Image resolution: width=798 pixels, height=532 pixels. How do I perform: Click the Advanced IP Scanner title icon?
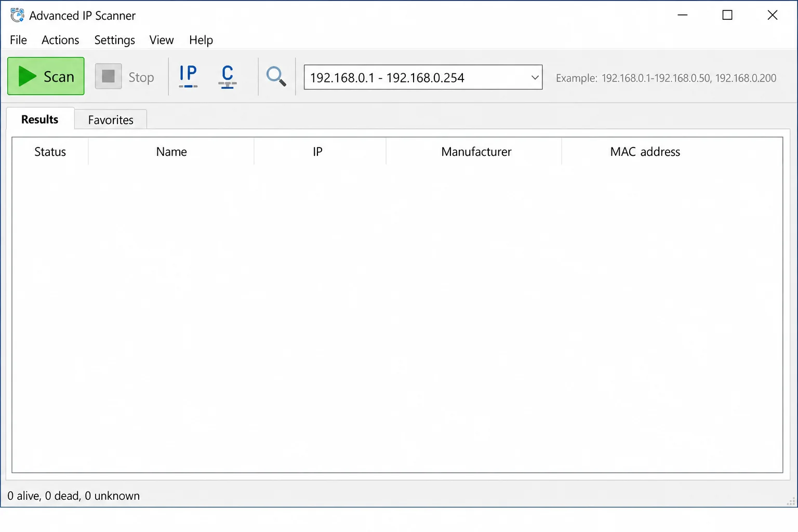tap(17, 15)
